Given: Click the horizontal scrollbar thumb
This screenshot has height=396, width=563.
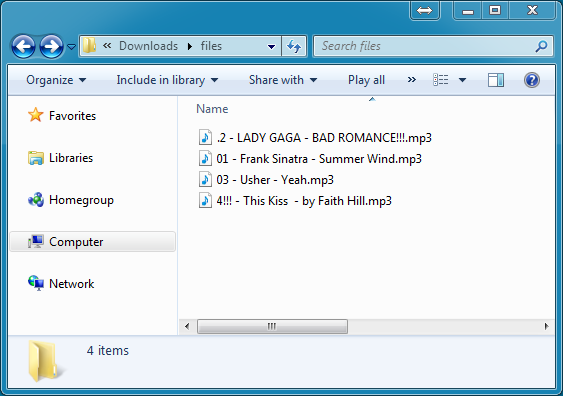Looking at the screenshot, I should coord(272,326).
